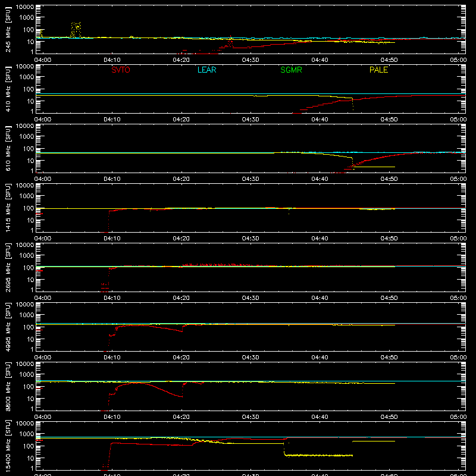Select the '8800 MHz [SFU]' axis title
This screenshot has height=476, width=476.
click(8, 387)
